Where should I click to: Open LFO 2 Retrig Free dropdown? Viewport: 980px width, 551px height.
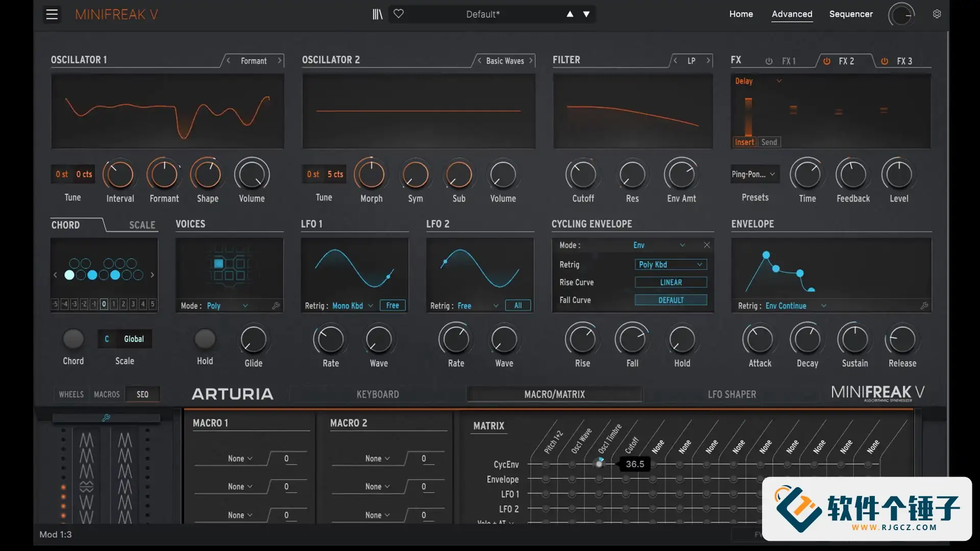tap(478, 306)
